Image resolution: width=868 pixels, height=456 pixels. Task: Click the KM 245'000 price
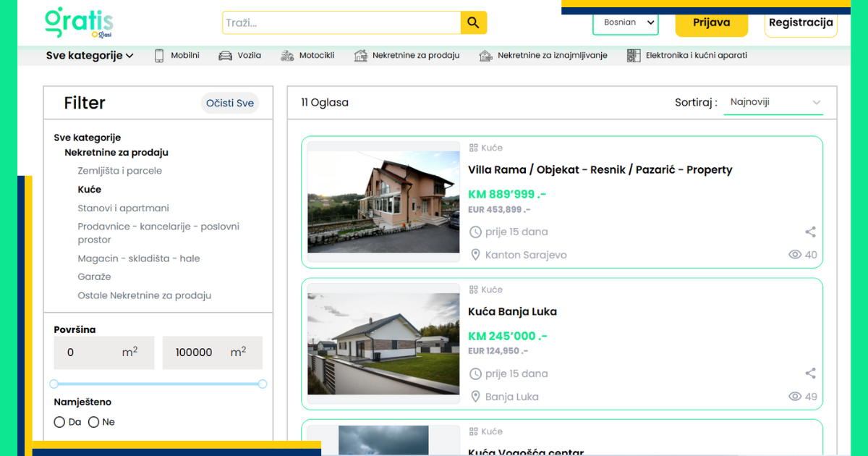508,336
